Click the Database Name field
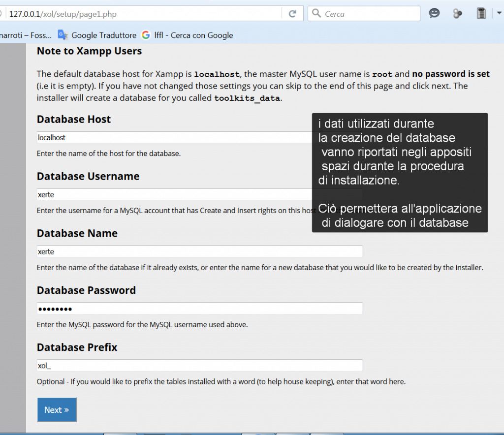 tap(200, 251)
